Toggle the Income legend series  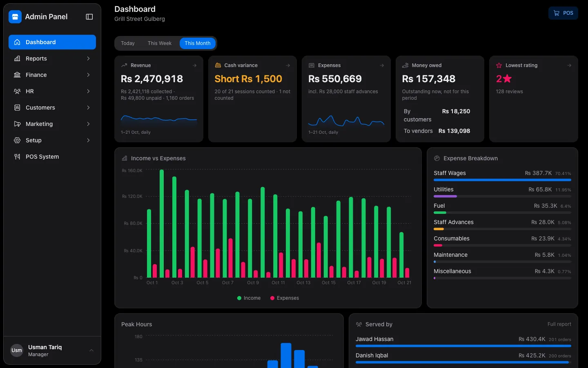[249, 298]
